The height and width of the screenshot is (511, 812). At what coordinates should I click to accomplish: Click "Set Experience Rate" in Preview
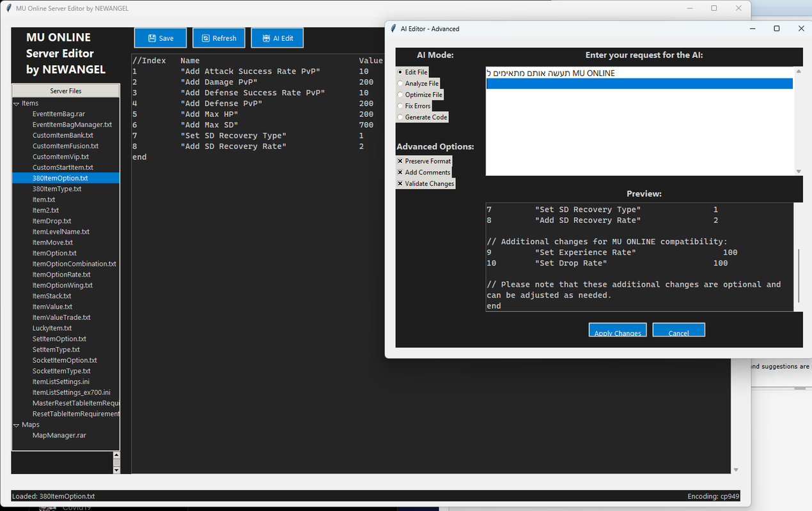[x=585, y=252]
